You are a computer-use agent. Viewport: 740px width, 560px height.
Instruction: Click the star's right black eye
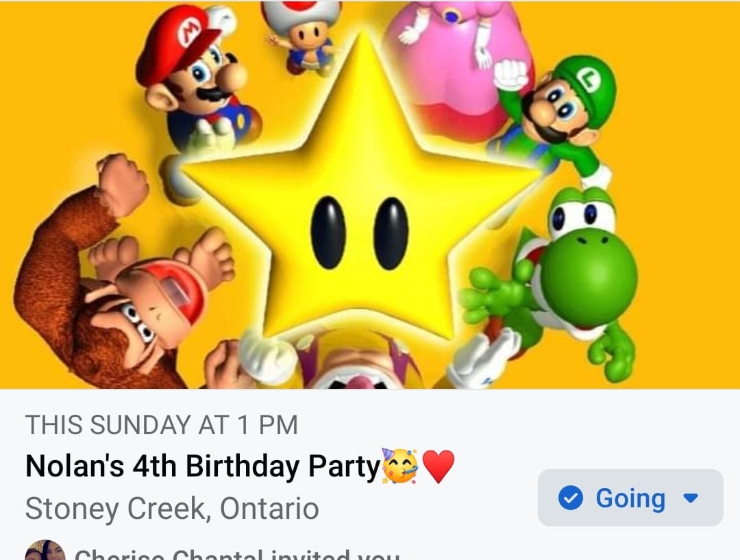391,232
